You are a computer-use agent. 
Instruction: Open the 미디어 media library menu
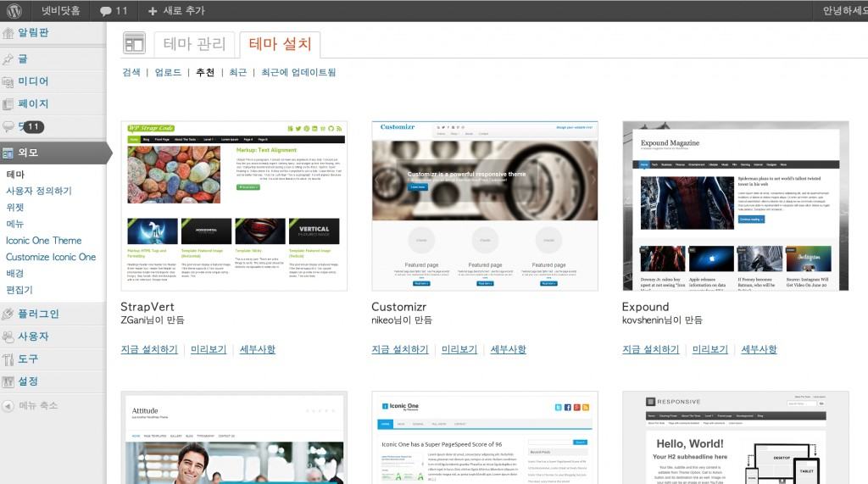(x=33, y=81)
